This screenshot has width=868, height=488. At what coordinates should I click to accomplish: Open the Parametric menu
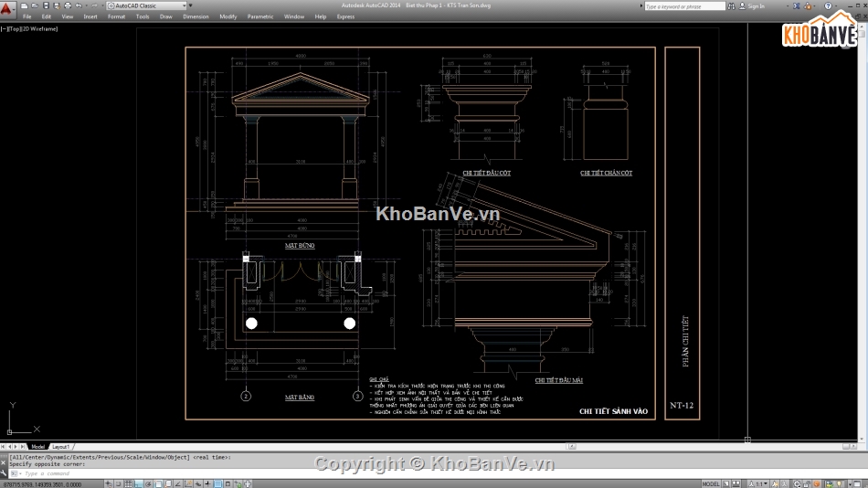point(260,16)
